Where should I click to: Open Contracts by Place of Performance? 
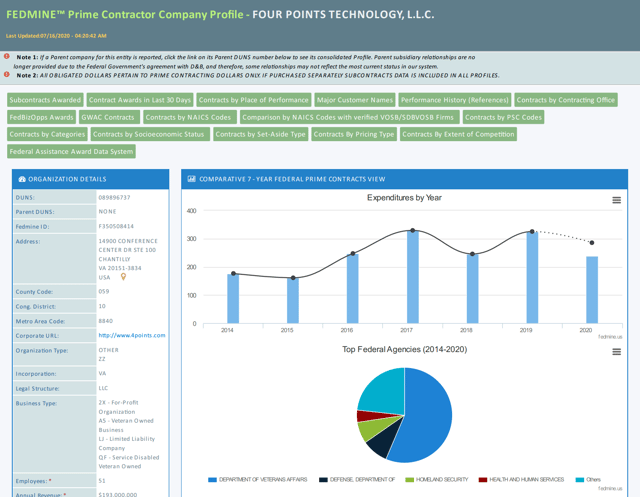253,100
